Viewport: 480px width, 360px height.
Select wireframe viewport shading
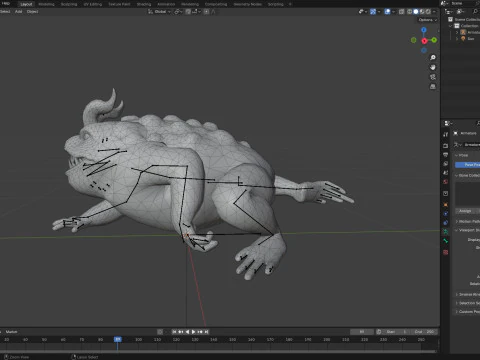click(x=409, y=12)
